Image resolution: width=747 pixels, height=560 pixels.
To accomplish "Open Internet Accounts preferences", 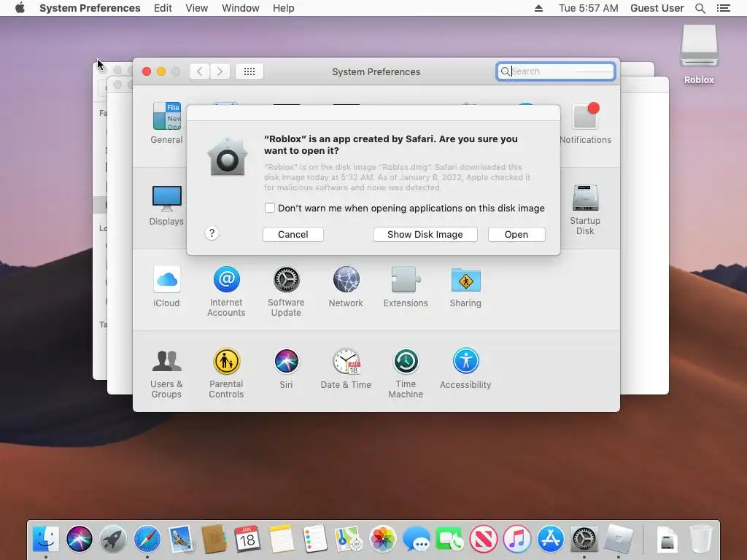I will pos(226,292).
